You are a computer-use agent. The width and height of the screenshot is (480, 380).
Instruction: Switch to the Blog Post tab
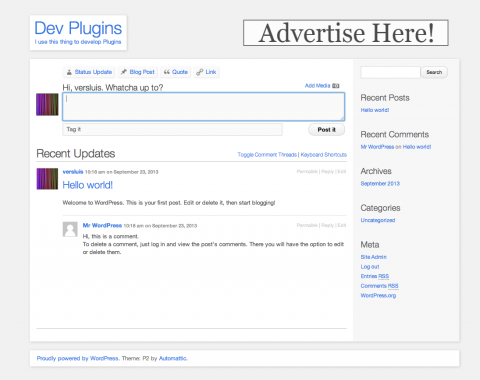point(137,72)
